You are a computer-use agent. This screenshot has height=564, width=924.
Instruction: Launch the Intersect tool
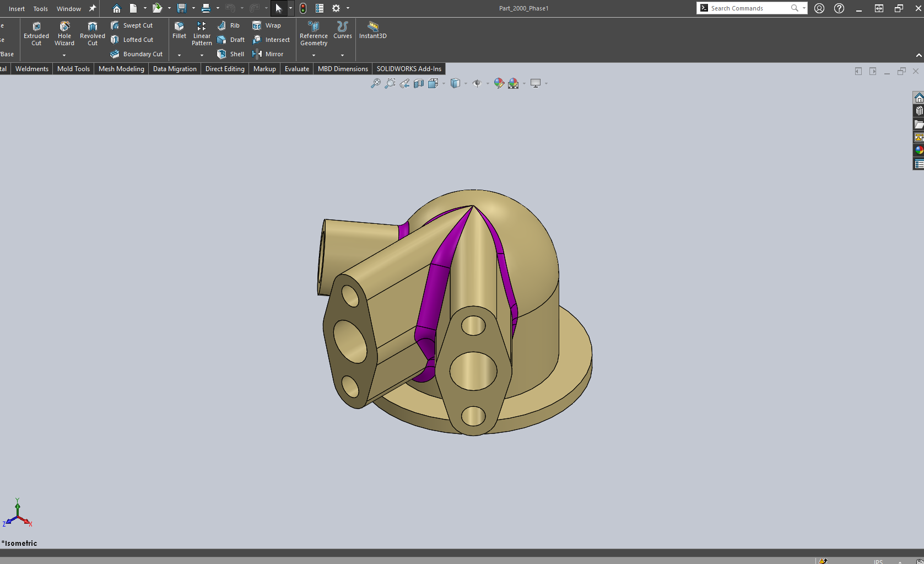click(x=271, y=40)
